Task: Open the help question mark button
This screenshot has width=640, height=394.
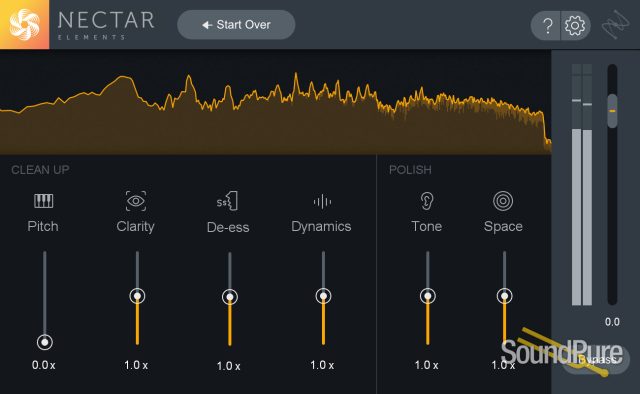Action: click(546, 25)
